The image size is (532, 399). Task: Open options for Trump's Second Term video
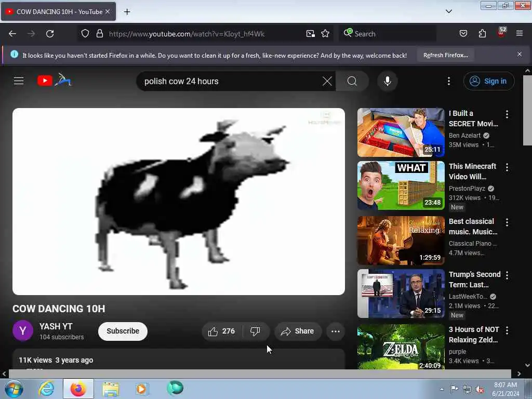[507, 275]
